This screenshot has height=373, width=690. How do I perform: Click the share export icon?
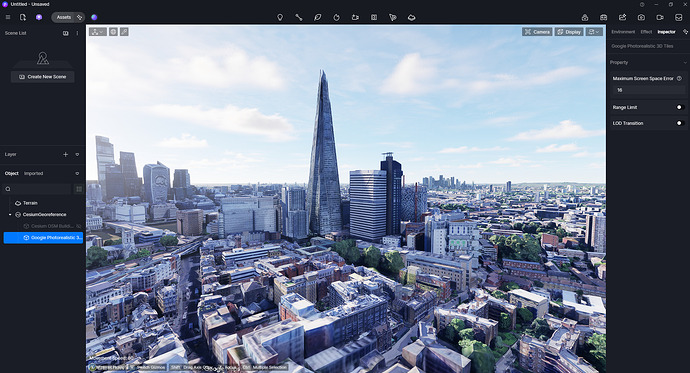(x=622, y=17)
